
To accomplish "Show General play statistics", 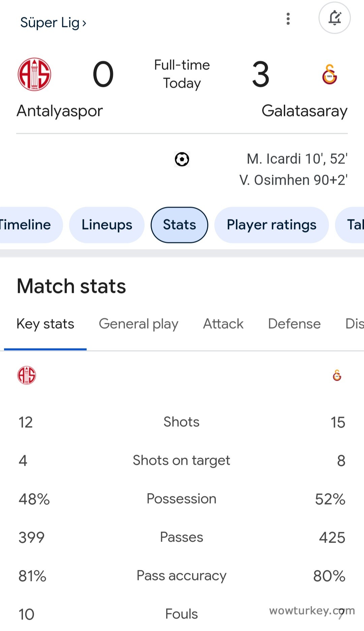I will [138, 324].
